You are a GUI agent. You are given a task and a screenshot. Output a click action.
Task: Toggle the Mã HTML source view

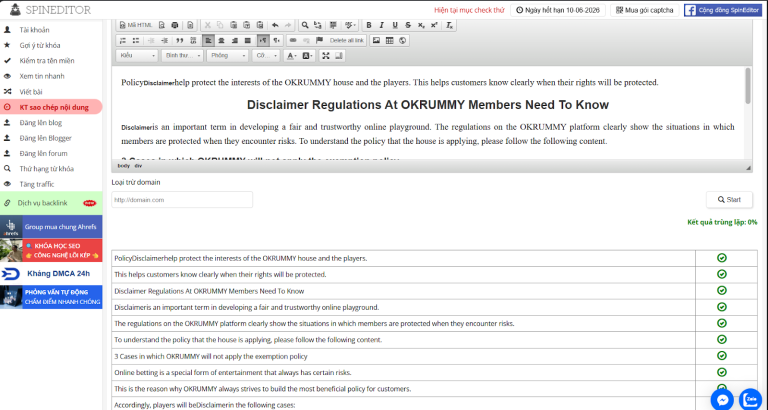(136, 24)
